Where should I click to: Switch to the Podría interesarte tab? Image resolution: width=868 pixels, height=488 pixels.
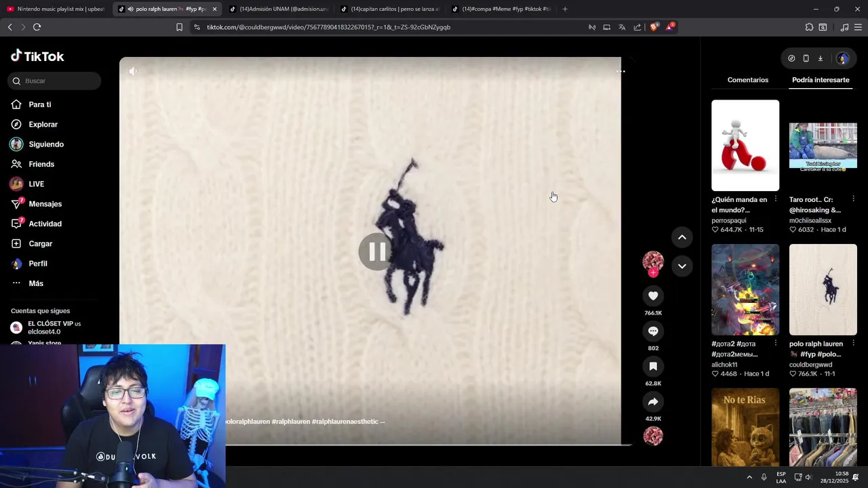pyautogui.click(x=821, y=80)
